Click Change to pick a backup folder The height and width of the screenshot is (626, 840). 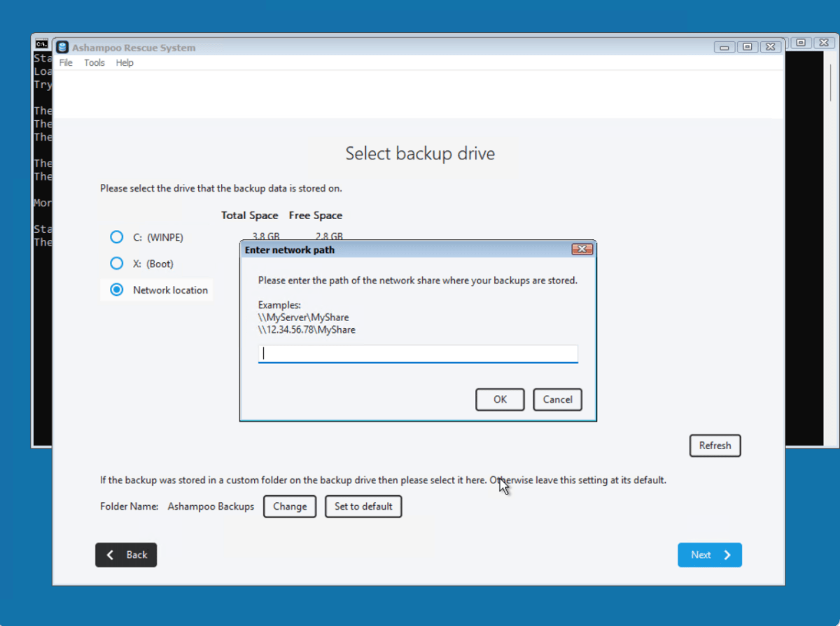290,506
